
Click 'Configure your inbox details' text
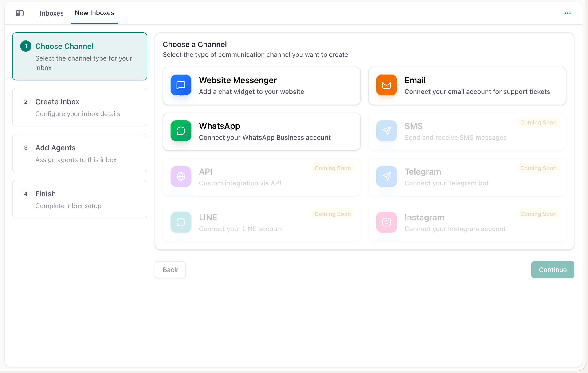click(78, 114)
